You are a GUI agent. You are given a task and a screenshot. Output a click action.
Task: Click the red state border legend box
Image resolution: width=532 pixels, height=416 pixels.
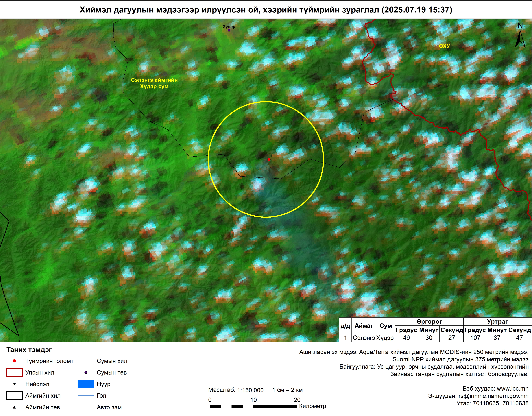pos(14,372)
